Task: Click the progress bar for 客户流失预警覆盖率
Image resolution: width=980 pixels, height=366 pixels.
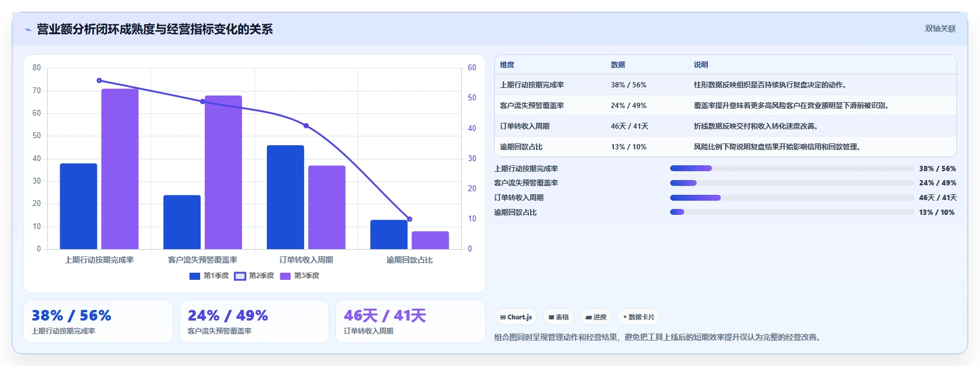Action: [792, 183]
